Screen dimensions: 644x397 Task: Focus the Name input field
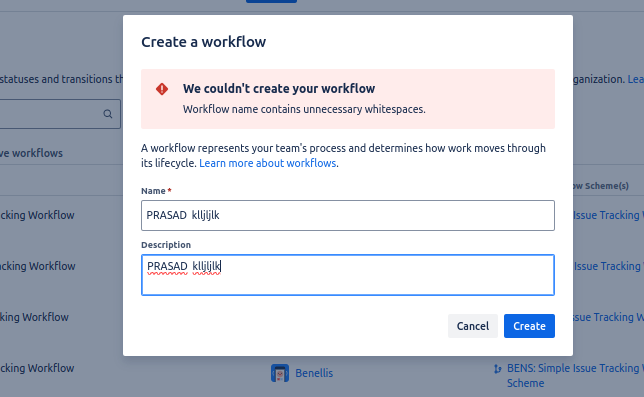[348, 216]
